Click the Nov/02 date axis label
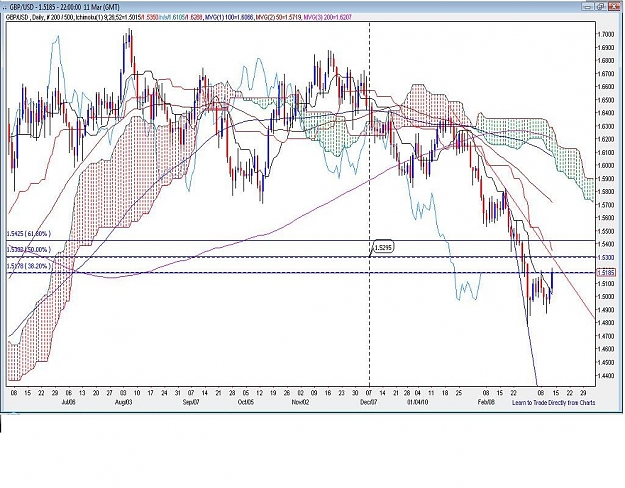Image resolution: width=625 pixels, height=488 pixels. coord(301,402)
